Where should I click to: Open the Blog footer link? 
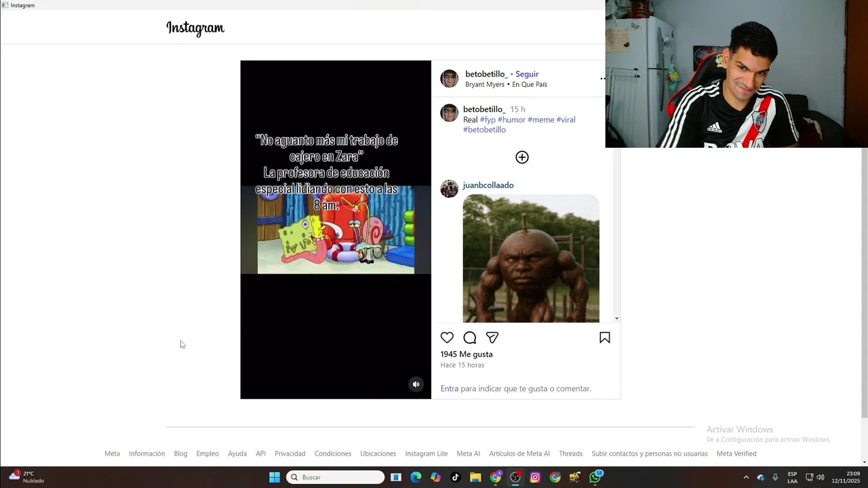tap(180, 453)
